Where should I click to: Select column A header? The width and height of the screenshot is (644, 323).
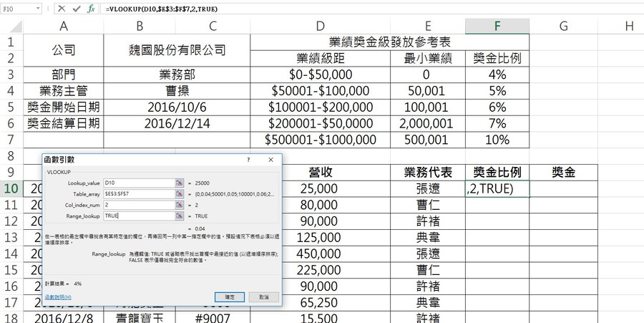[x=63, y=26]
